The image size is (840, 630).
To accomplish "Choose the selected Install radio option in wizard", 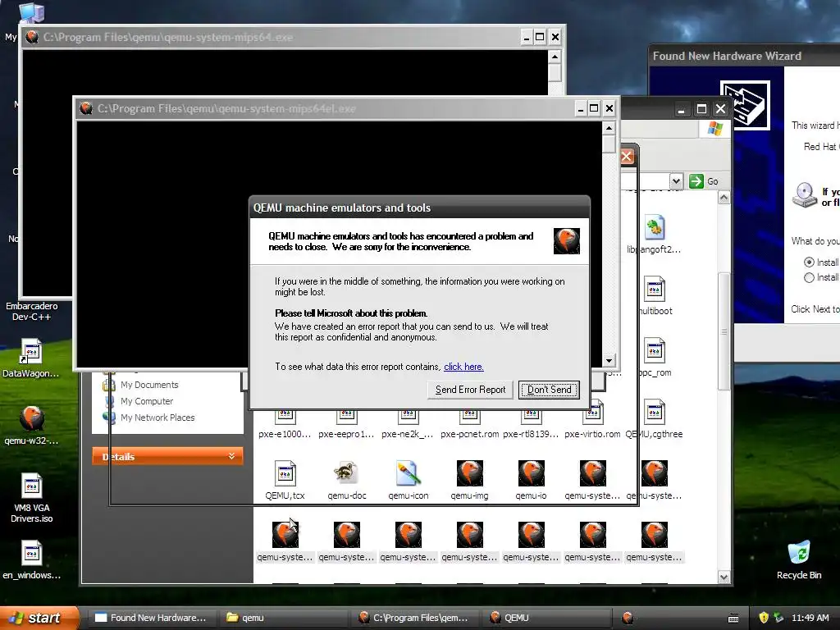I will tap(809, 262).
